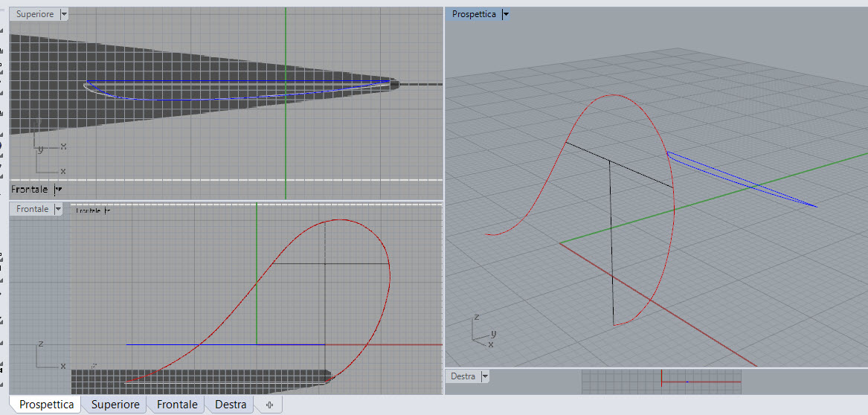Click the Superiore viewport title label
868x415 pixels.
[x=36, y=14]
